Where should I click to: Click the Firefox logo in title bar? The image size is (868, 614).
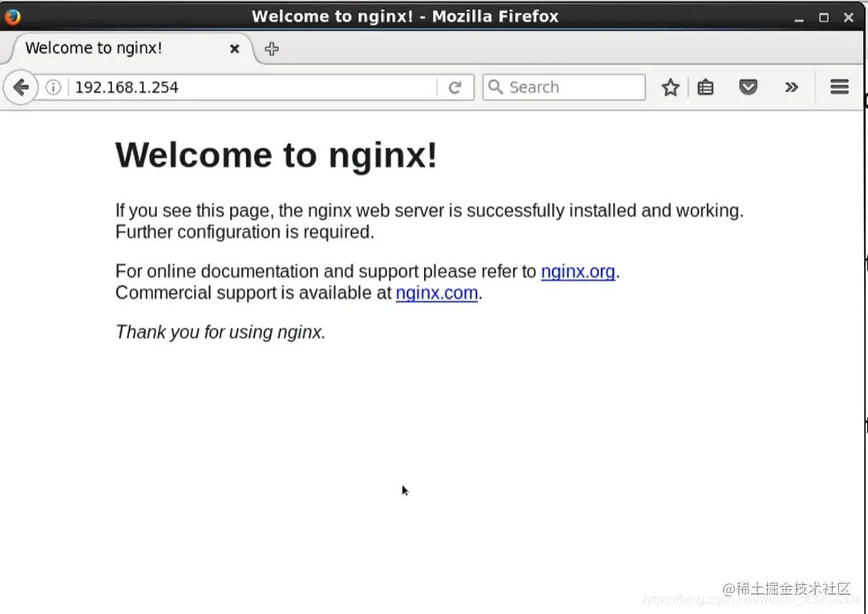coord(13,17)
